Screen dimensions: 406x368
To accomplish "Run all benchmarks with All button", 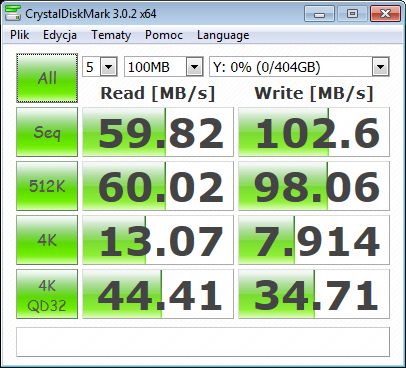I will pos(47,78).
